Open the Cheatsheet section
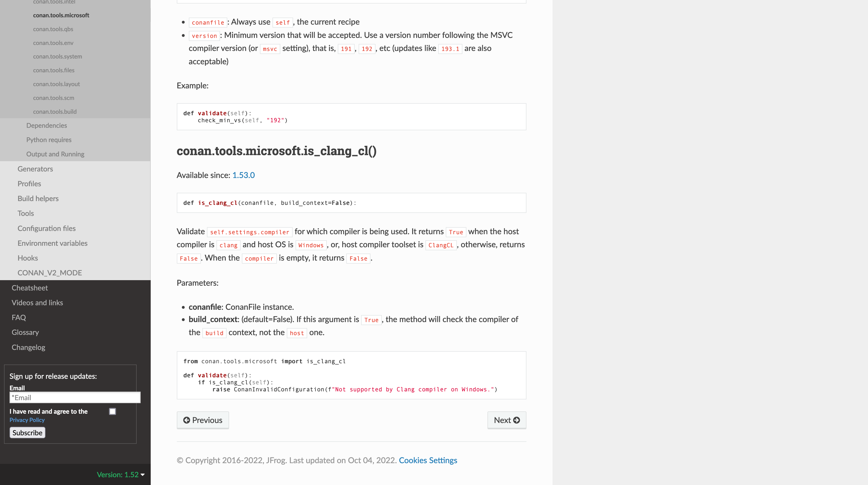The image size is (868, 485). pyautogui.click(x=30, y=288)
